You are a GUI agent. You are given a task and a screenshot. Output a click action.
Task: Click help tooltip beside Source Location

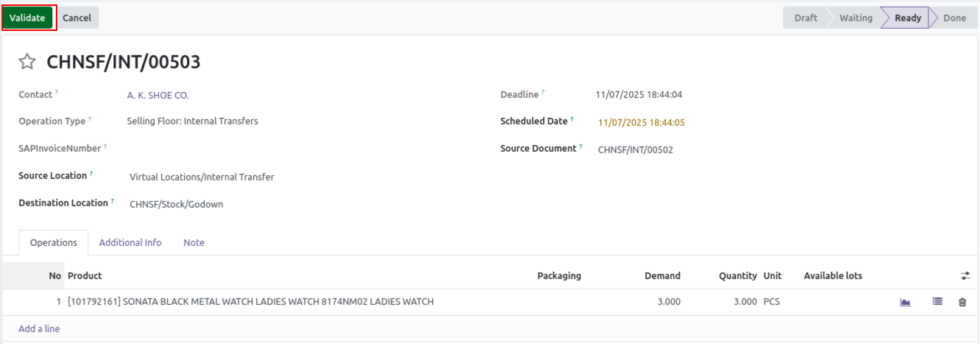pyautogui.click(x=91, y=174)
